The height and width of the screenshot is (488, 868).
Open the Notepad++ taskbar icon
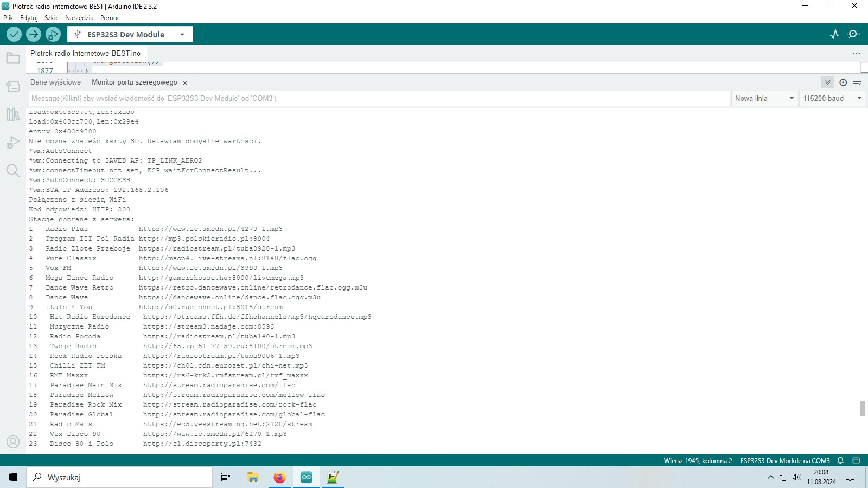pos(333,477)
